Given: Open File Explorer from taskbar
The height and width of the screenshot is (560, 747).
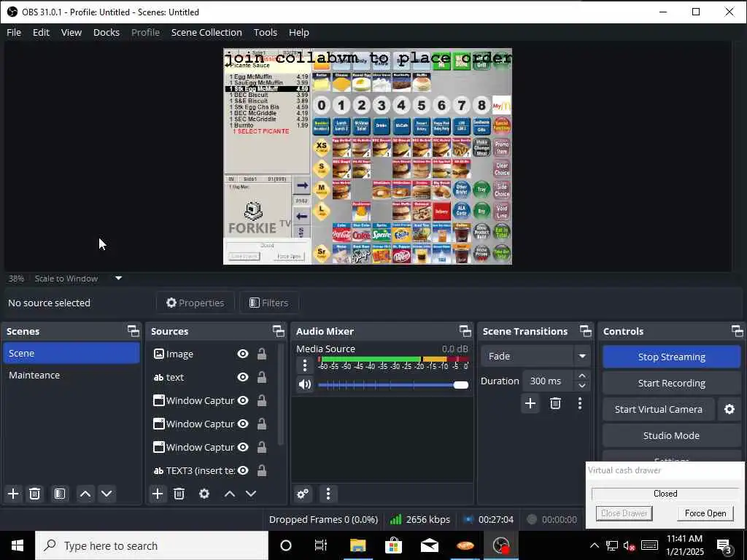Looking at the screenshot, I should [357, 545].
